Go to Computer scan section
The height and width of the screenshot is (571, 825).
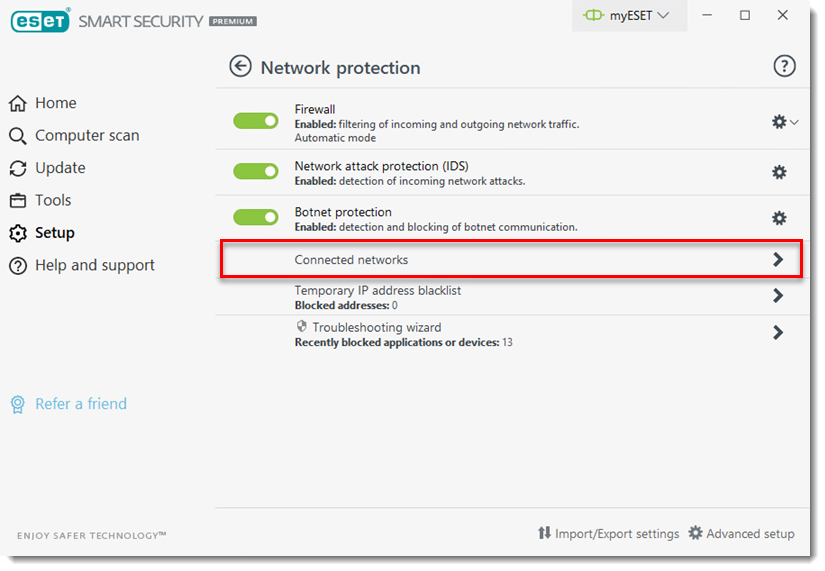87,136
